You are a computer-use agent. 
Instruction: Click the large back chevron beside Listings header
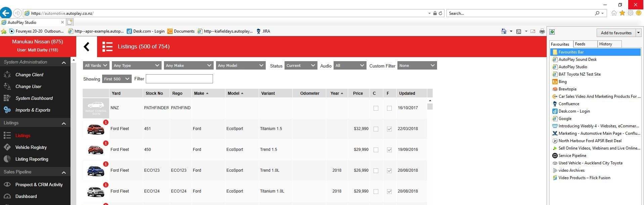(x=87, y=46)
